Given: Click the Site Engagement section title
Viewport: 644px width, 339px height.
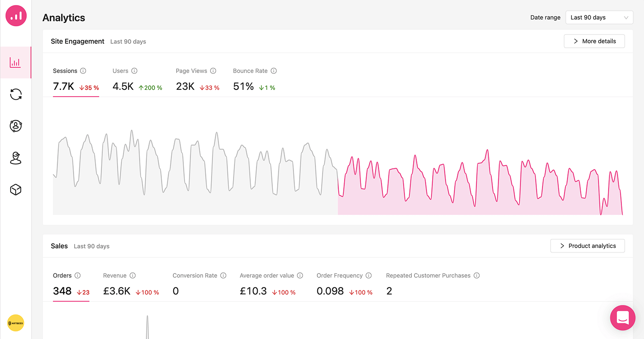Looking at the screenshot, I should [78, 41].
